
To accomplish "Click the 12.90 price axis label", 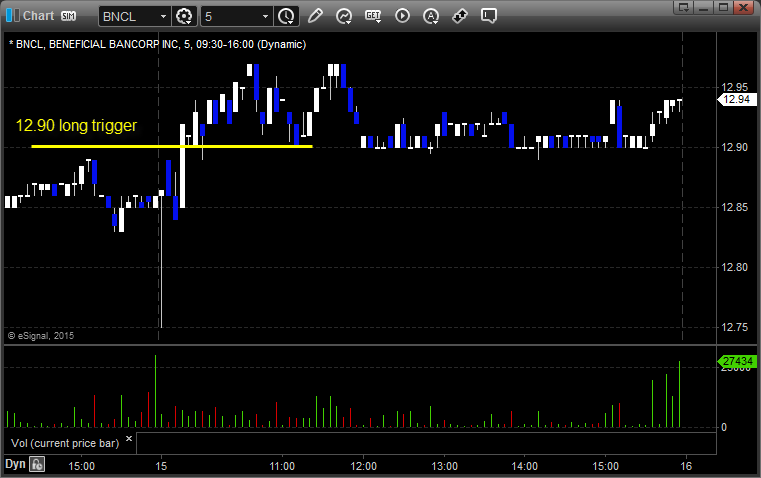I will pyautogui.click(x=734, y=148).
